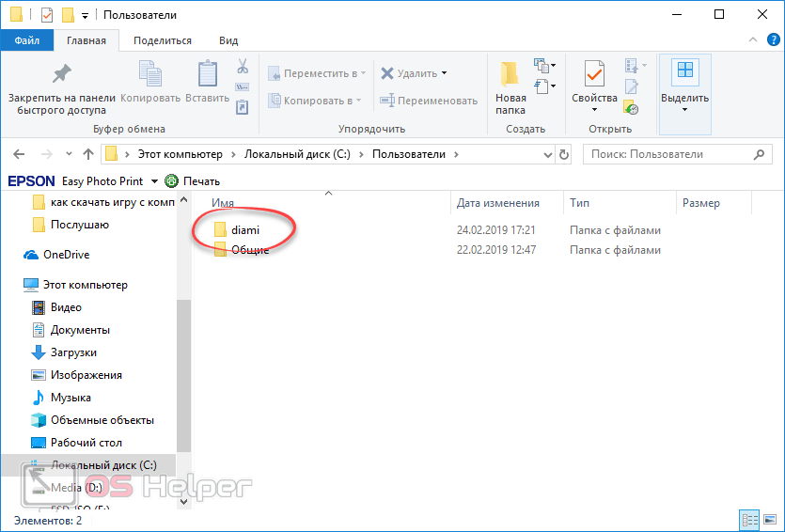
Task: Select the diami folder
Action: point(244,229)
